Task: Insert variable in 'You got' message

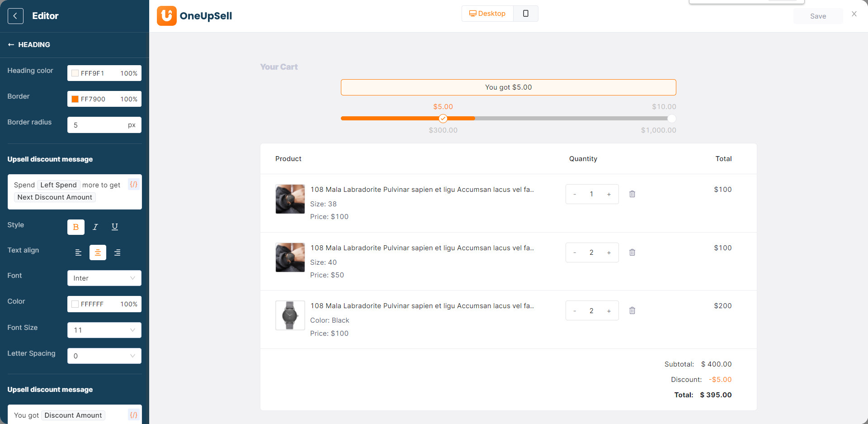Action: pyautogui.click(x=133, y=415)
